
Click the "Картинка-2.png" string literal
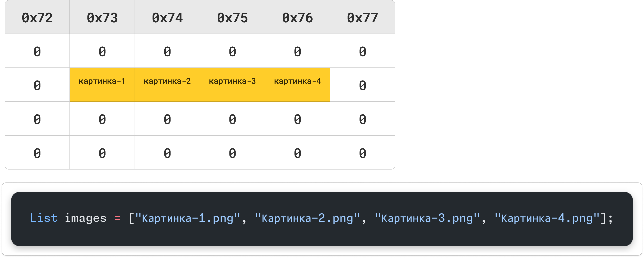307,218
